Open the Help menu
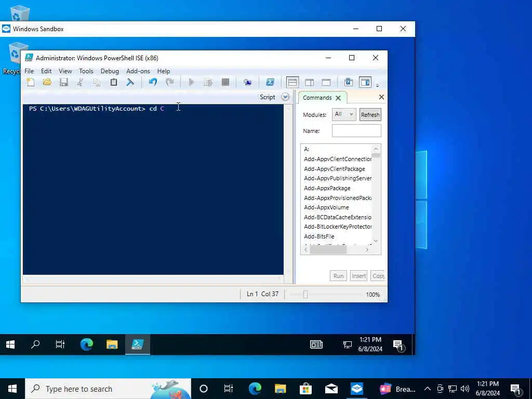 coord(164,71)
